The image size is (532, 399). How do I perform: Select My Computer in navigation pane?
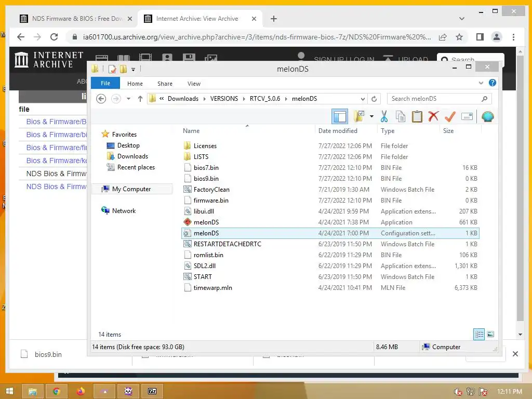click(131, 189)
